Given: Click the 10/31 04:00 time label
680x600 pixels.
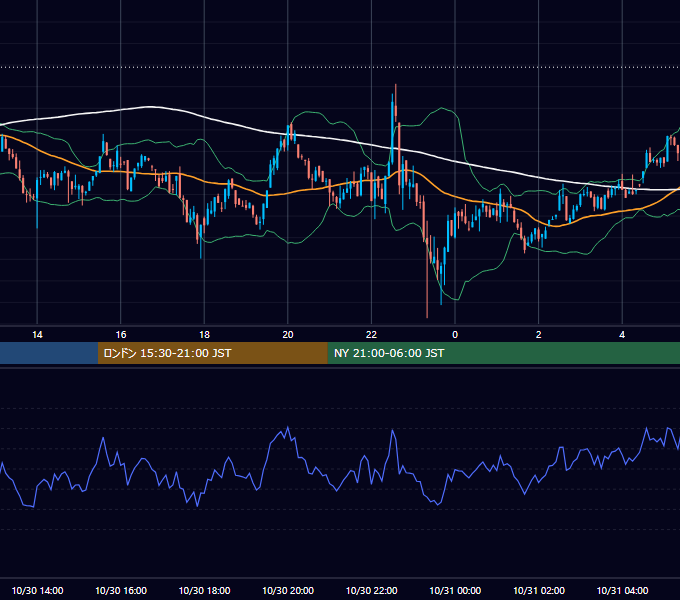Looking at the screenshot, I should pos(622,590).
